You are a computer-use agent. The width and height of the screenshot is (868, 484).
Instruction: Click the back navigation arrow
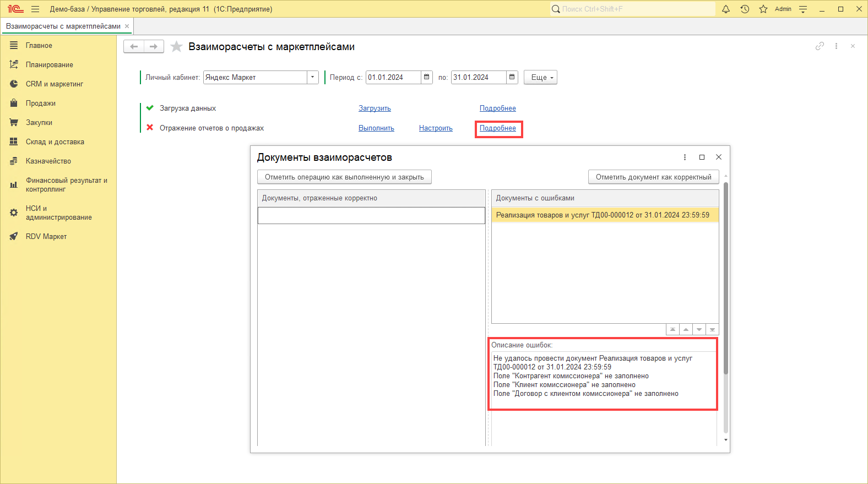point(134,47)
